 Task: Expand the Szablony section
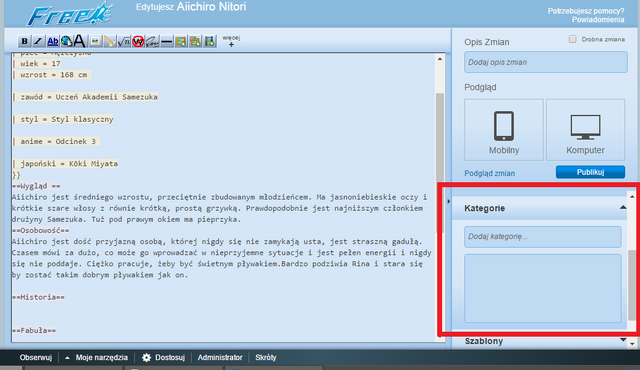(x=623, y=340)
